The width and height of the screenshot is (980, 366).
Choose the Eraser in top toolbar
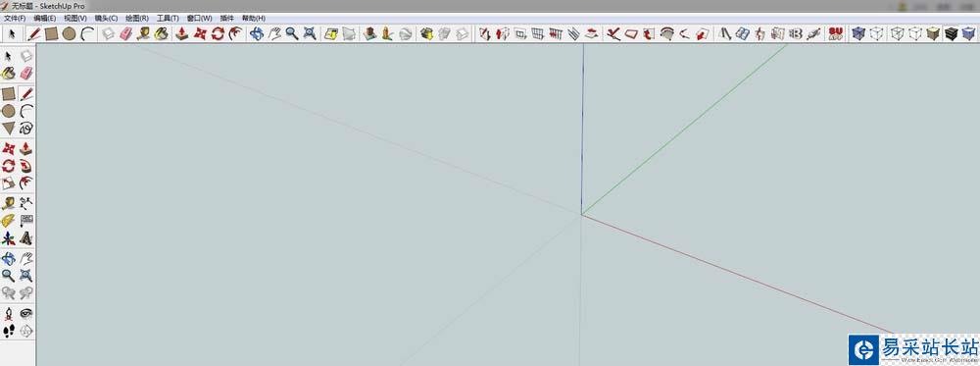126,33
